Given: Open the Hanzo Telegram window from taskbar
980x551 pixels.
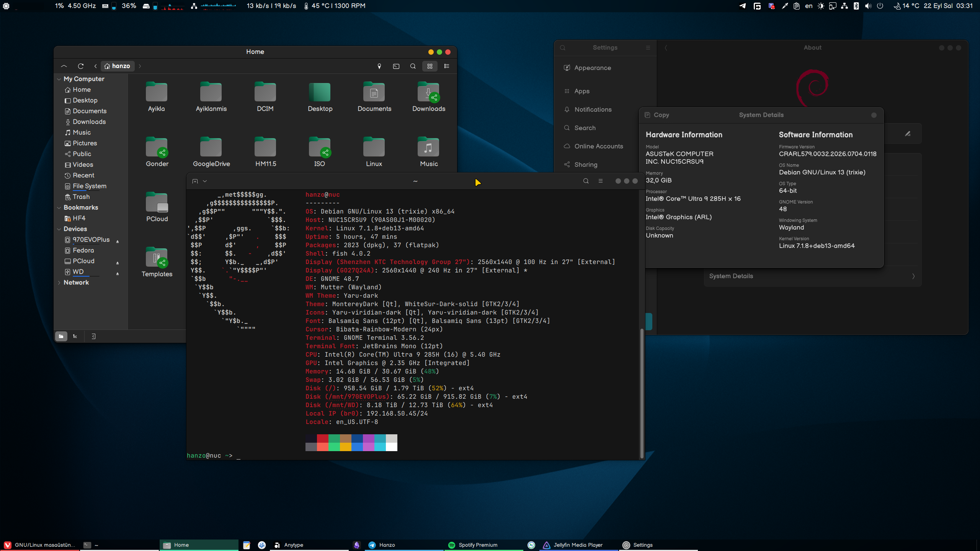Looking at the screenshot, I should click(x=404, y=545).
